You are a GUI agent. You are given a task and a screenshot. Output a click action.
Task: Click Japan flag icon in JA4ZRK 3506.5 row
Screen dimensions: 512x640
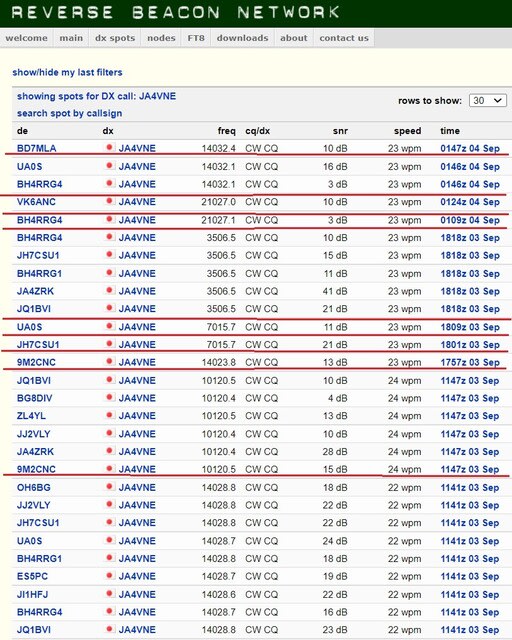click(109, 290)
